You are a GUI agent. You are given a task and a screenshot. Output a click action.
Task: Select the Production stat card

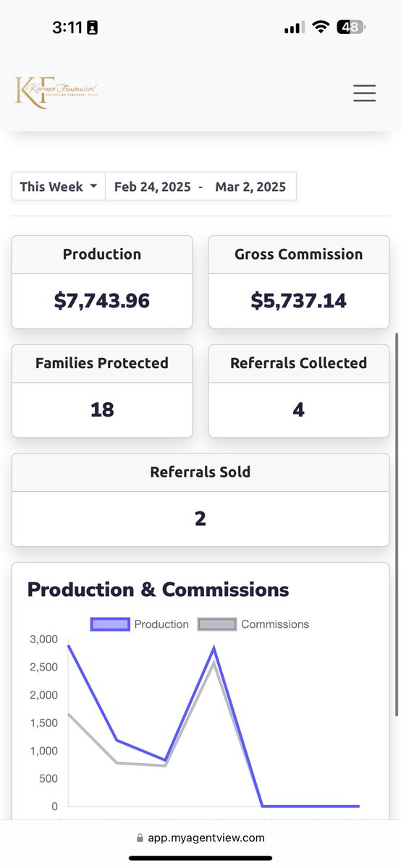(102, 282)
